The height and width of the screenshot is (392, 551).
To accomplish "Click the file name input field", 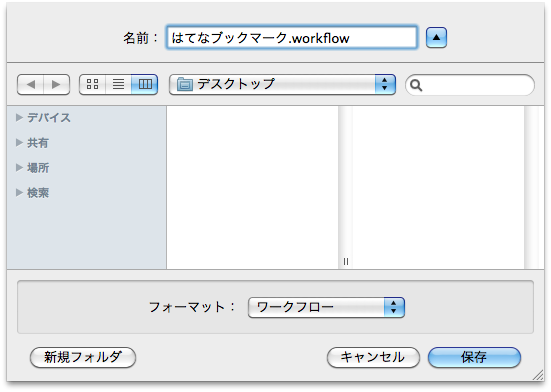I will click(292, 37).
